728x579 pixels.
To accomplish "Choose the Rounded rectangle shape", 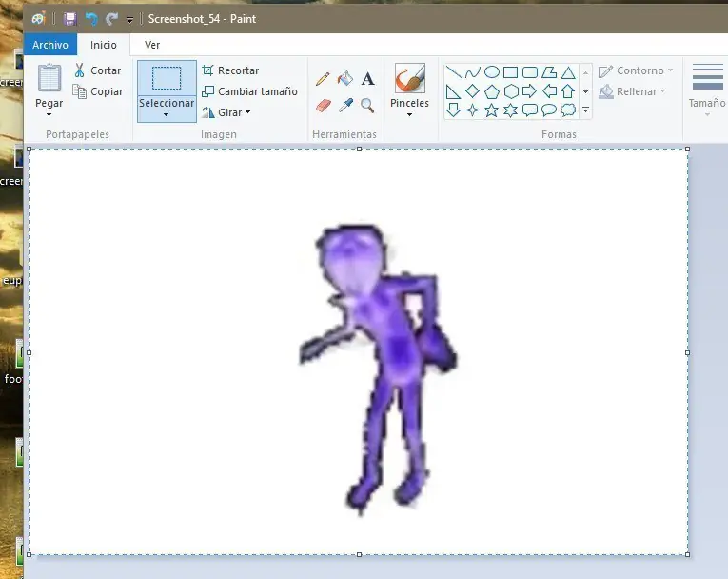I will (x=530, y=72).
